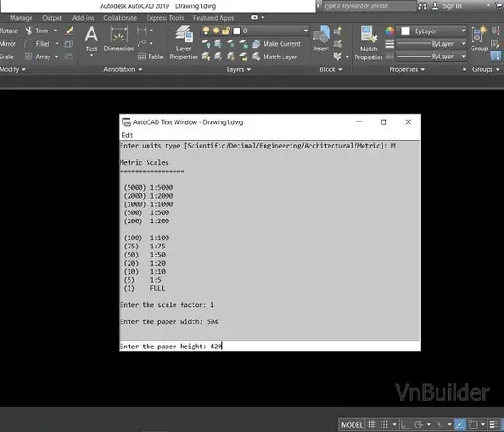Click the color wheel icon in Properties
The image size is (504, 432).
(390, 31)
